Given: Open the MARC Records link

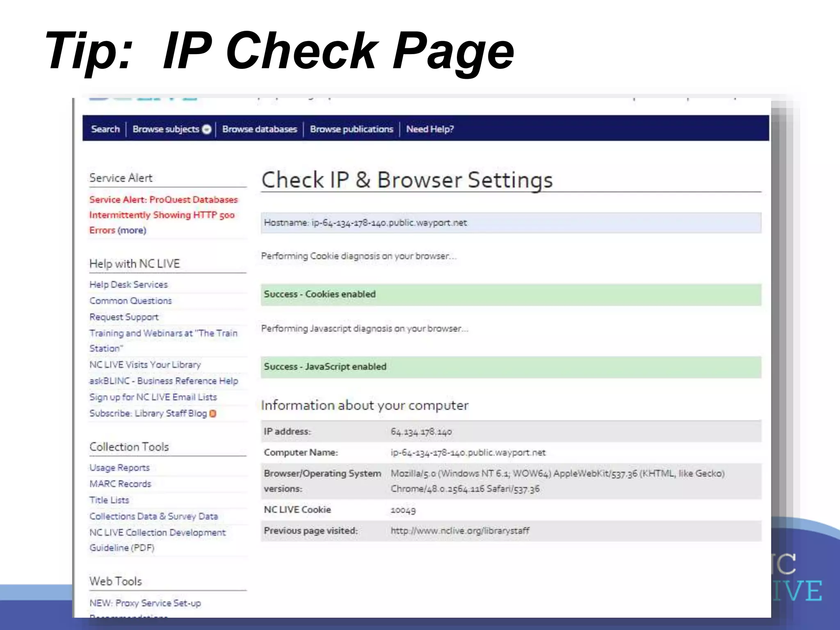Looking at the screenshot, I should point(120,484).
